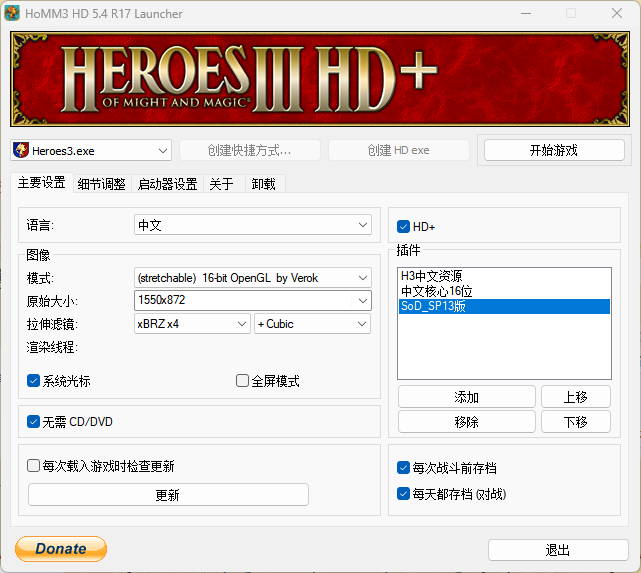Click the Heroes III HD+ banner image
The image size is (641, 573).
tap(320, 79)
